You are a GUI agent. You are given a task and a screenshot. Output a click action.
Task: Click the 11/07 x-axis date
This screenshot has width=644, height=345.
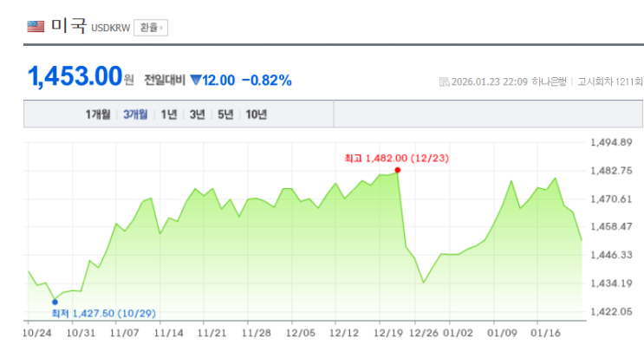pyautogui.click(x=125, y=333)
